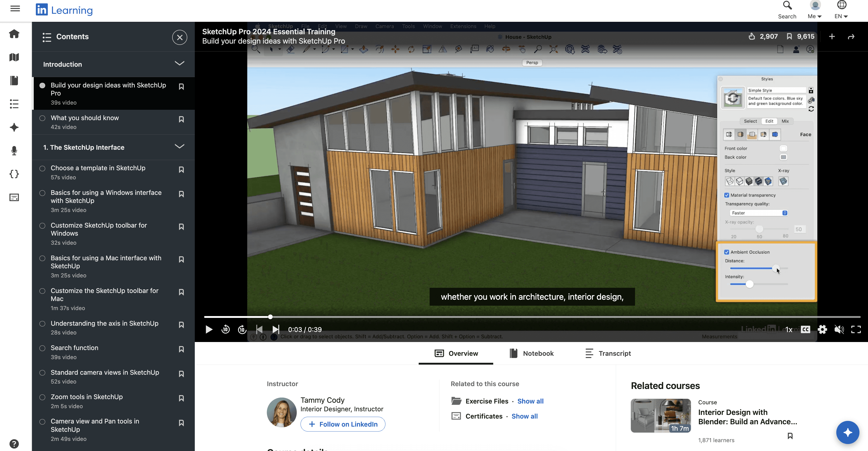Open 'Interior Design with Blender' course title
The width and height of the screenshot is (868, 451).
pos(747,417)
